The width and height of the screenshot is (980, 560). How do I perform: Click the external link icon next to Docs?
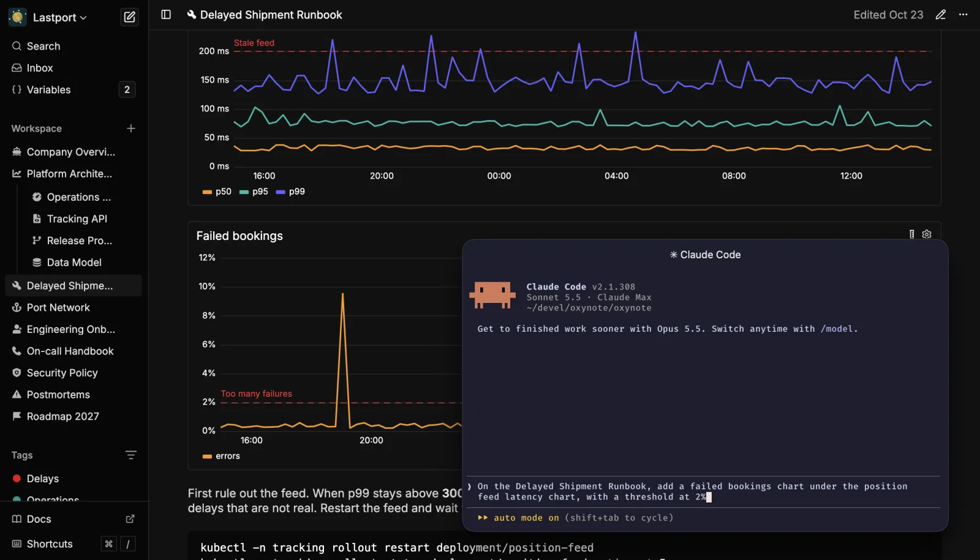point(130,519)
